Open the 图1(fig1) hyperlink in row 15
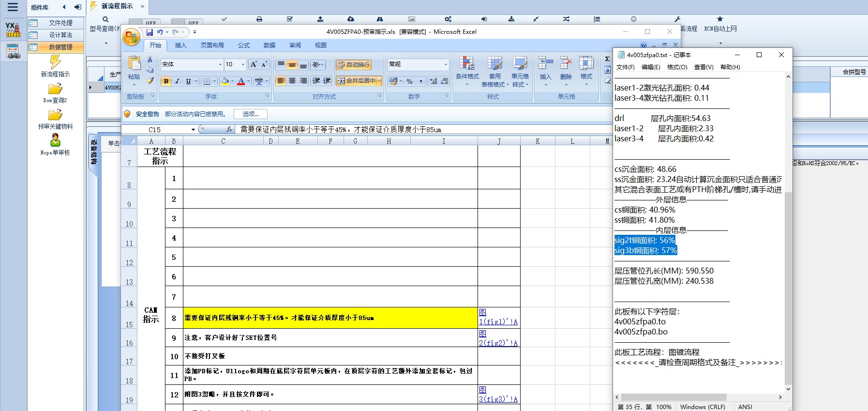The image size is (868, 411). coord(498,317)
